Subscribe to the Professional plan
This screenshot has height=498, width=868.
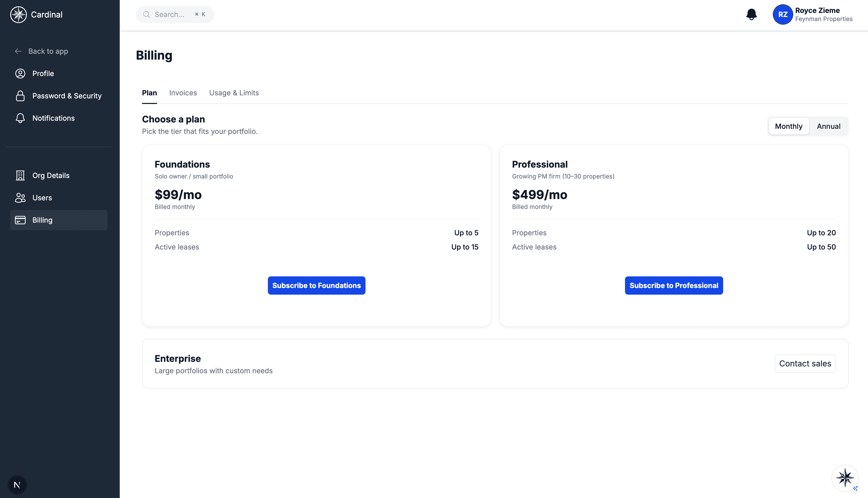tap(674, 286)
